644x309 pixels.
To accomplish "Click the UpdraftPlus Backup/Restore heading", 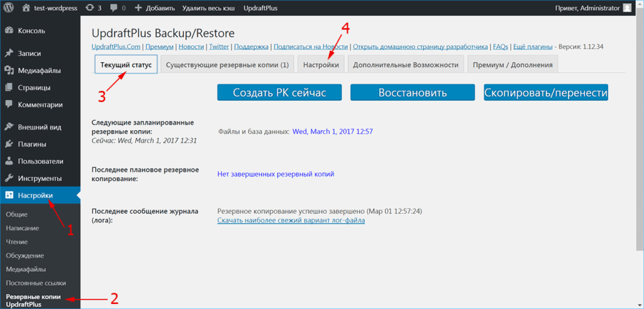I will pyautogui.click(x=163, y=33).
